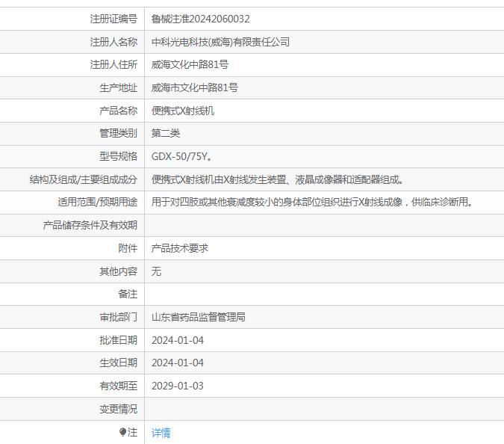Viewport: 504px width, 444px height.
Task: Click the 其他内容 label
Action: [x=119, y=271]
